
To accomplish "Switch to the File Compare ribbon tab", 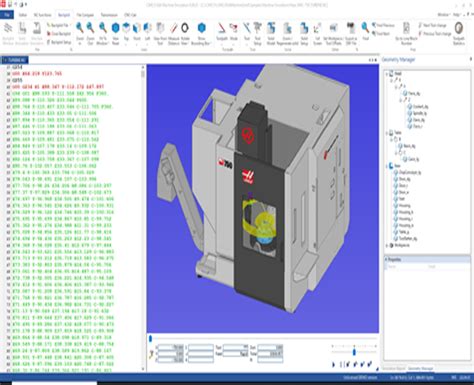I will click(85, 15).
